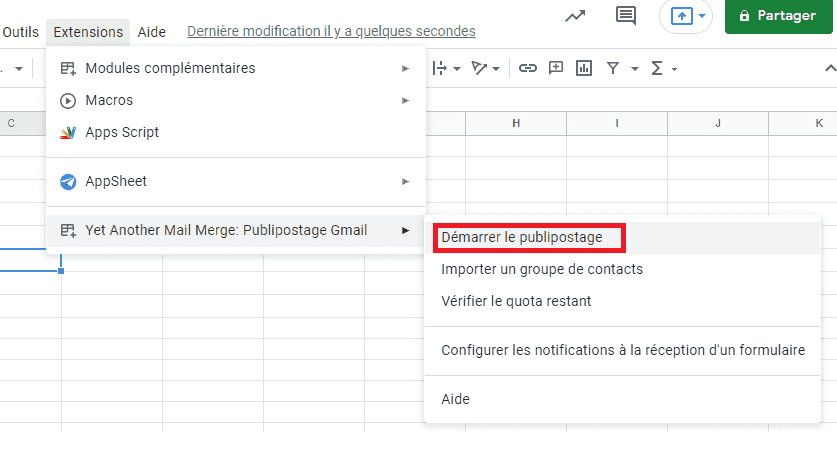Collapse the toolbar with chevron up
Screen dimensions: 837x460
tap(830, 68)
